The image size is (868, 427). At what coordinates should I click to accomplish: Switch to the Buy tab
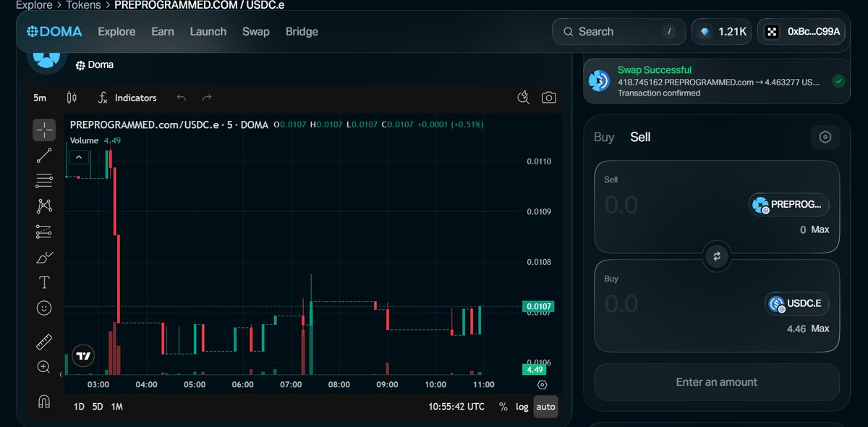[604, 137]
